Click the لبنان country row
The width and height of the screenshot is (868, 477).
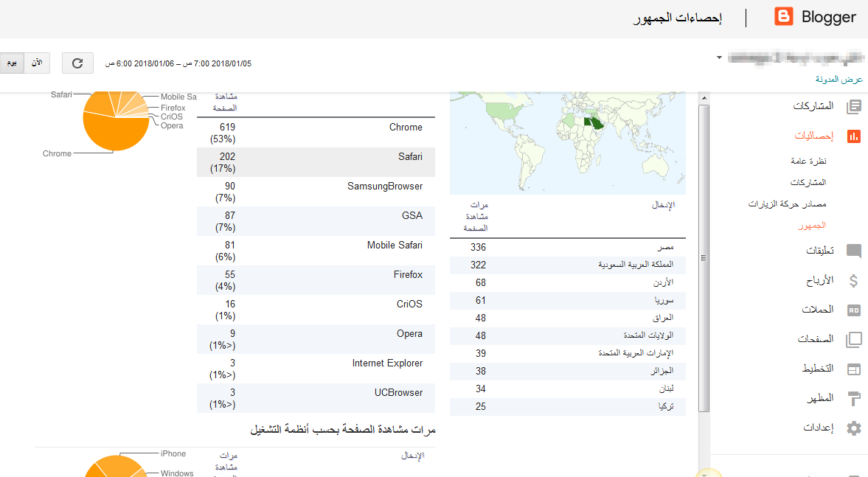[567, 389]
